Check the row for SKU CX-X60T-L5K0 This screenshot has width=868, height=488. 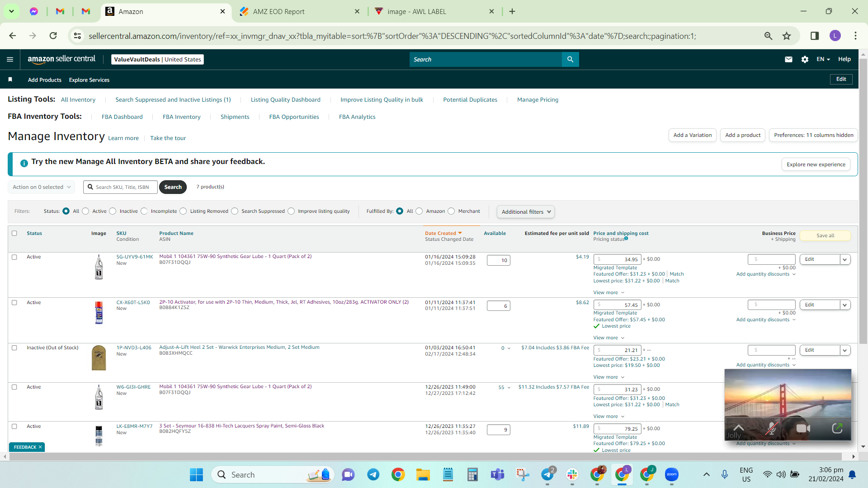[x=14, y=303]
